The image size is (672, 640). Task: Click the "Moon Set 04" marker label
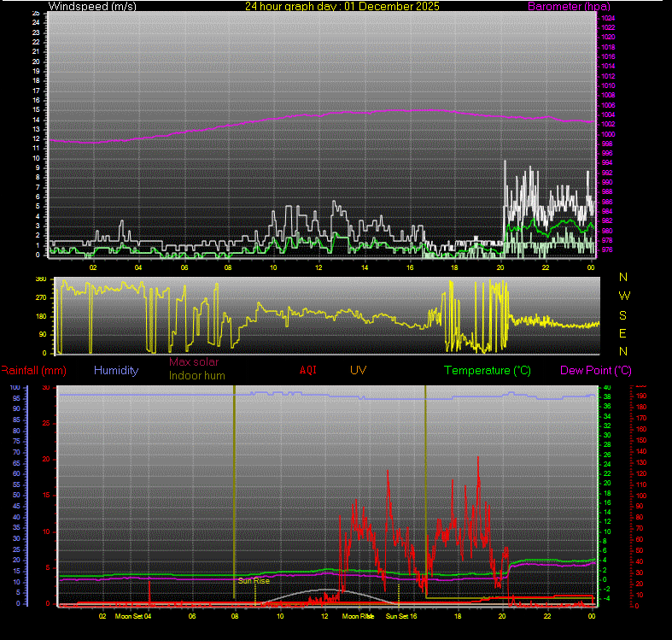pos(133,616)
